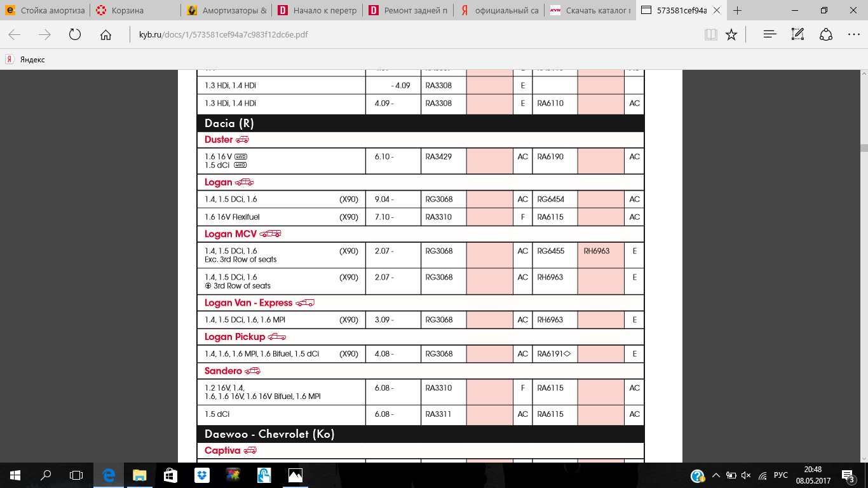Click the vertical scrollbar thumb

(x=864, y=147)
